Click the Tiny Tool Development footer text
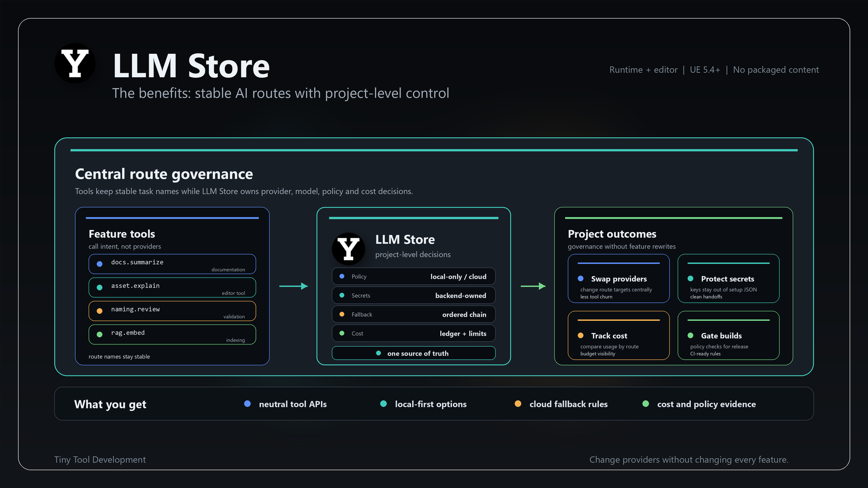Viewport: 868px width, 488px height. pyautogui.click(x=100, y=460)
